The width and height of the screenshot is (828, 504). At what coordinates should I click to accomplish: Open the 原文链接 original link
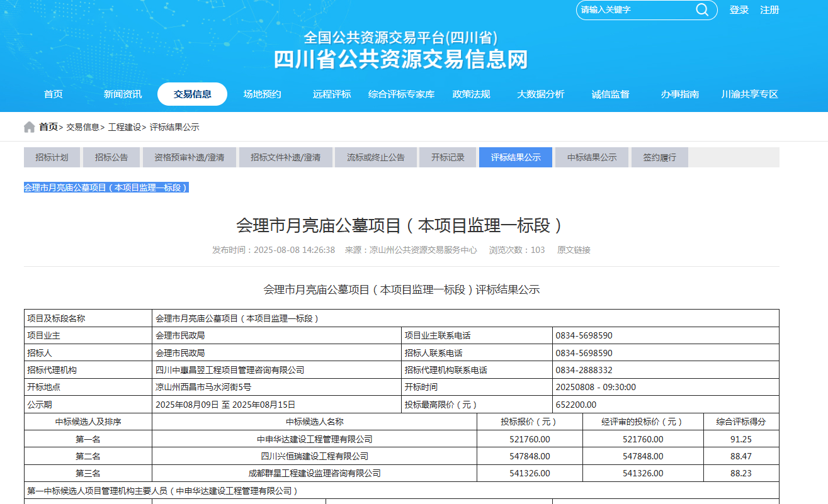click(x=574, y=250)
